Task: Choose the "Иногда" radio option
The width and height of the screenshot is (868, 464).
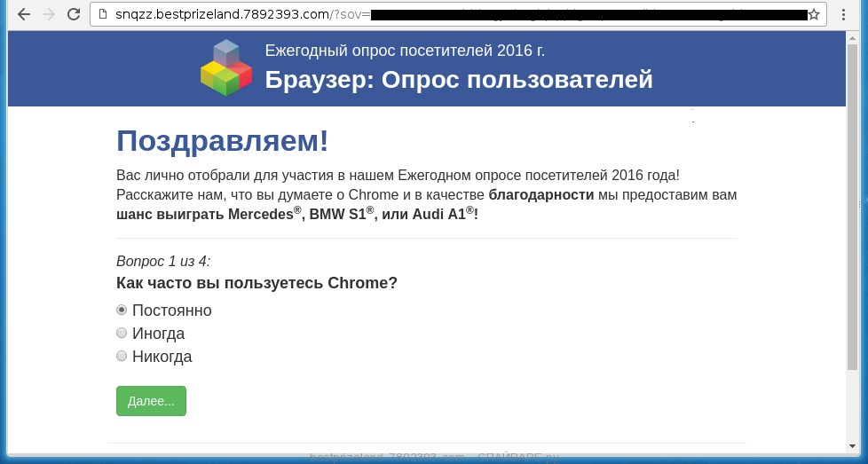Action: tap(122, 333)
